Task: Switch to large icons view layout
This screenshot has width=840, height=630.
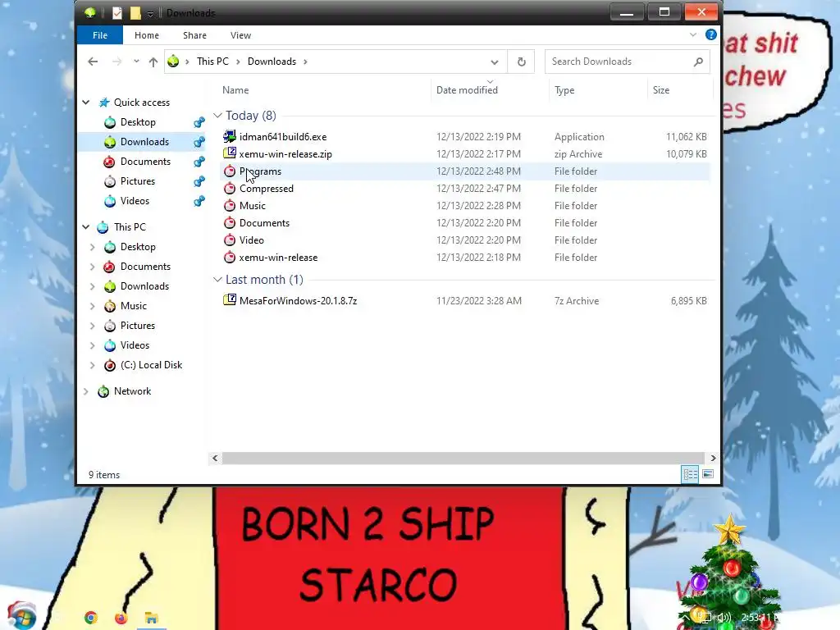Action: click(708, 474)
